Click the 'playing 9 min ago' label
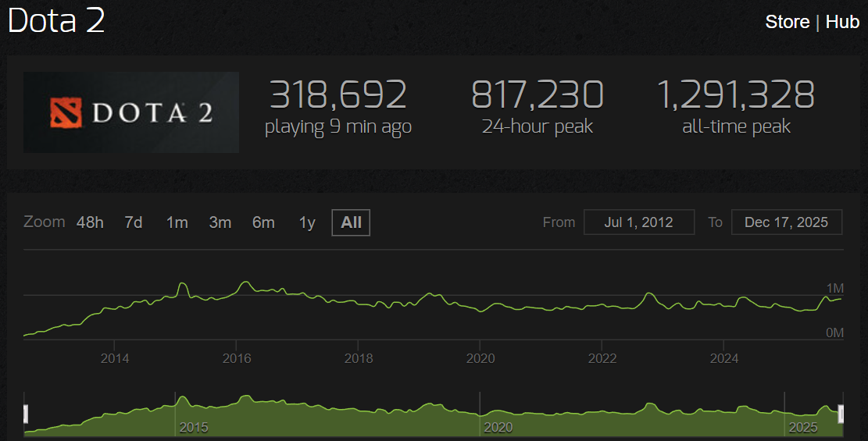 (x=338, y=126)
